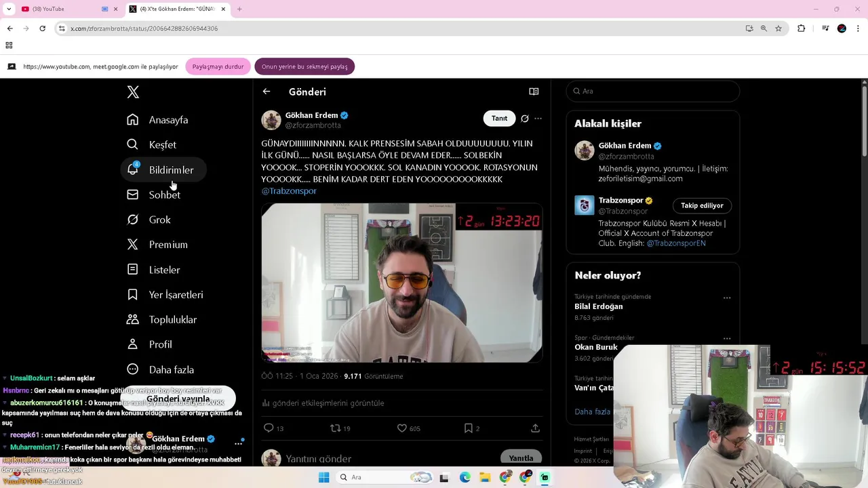Click install app icon in address bar
This screenshot has height=488, width=868.
(749, 28)
